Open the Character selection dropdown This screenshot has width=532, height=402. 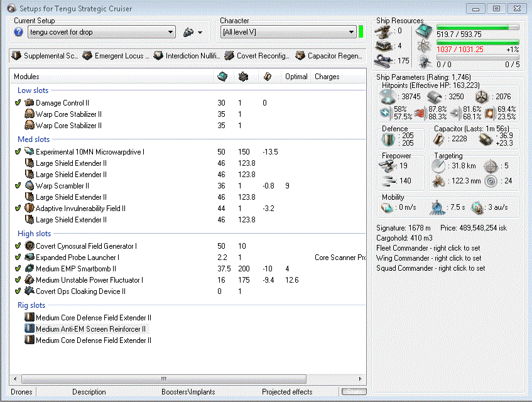pyautogui.click(x=288, y=32)
